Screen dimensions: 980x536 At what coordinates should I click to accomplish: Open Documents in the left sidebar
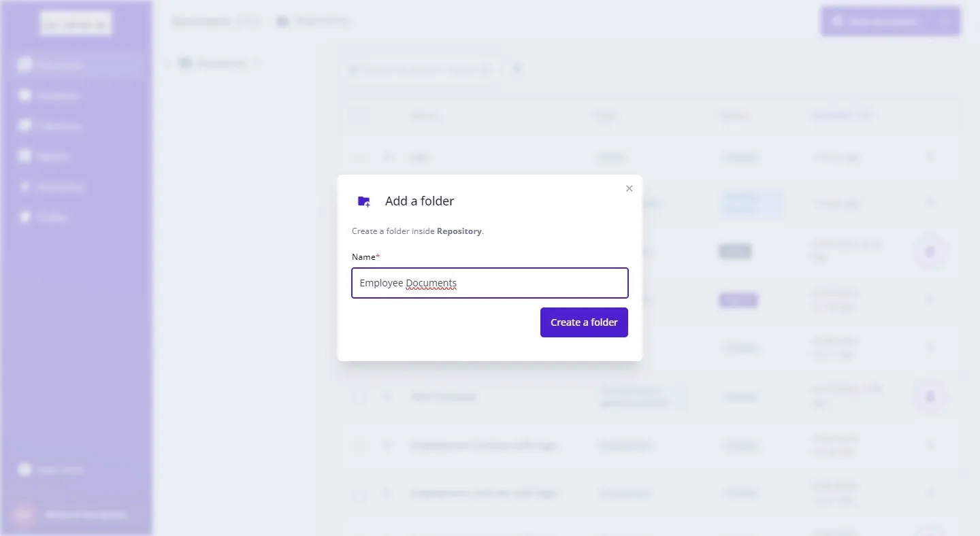pyautogui.click(x=60, y=65)
